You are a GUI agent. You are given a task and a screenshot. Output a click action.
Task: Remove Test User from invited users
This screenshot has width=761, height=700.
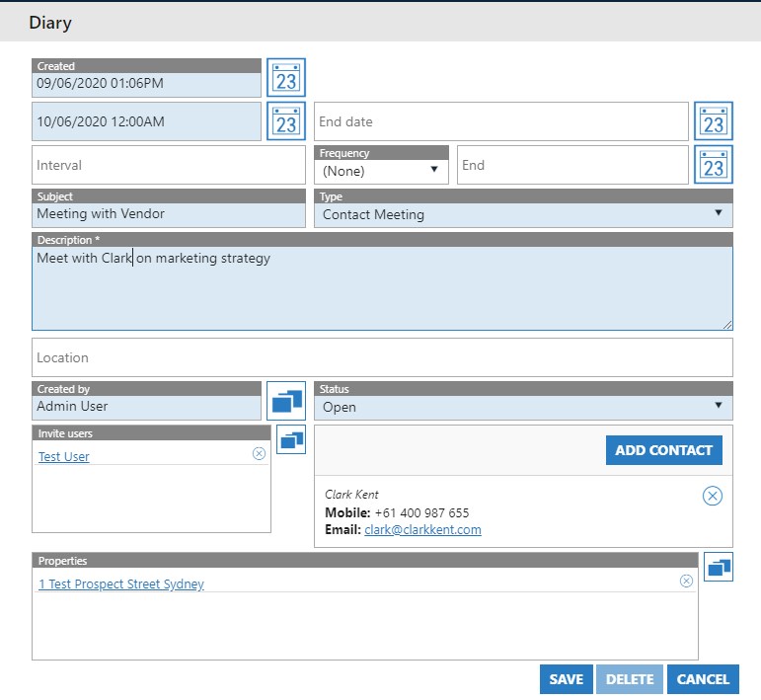(259, 454)
